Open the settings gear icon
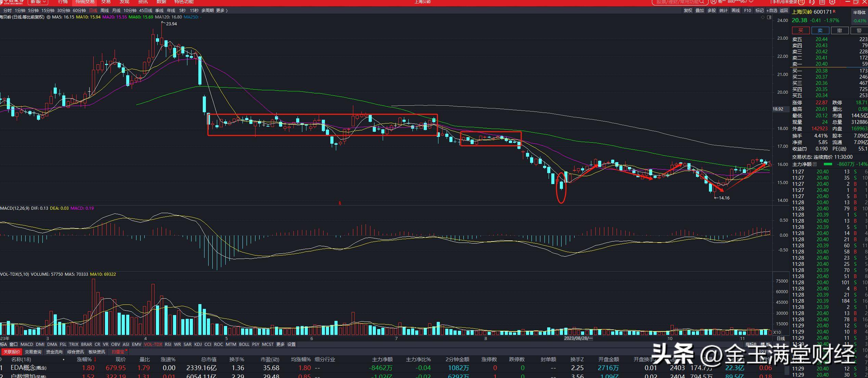This screenshot has height=378, width=868. click(832, 2)
